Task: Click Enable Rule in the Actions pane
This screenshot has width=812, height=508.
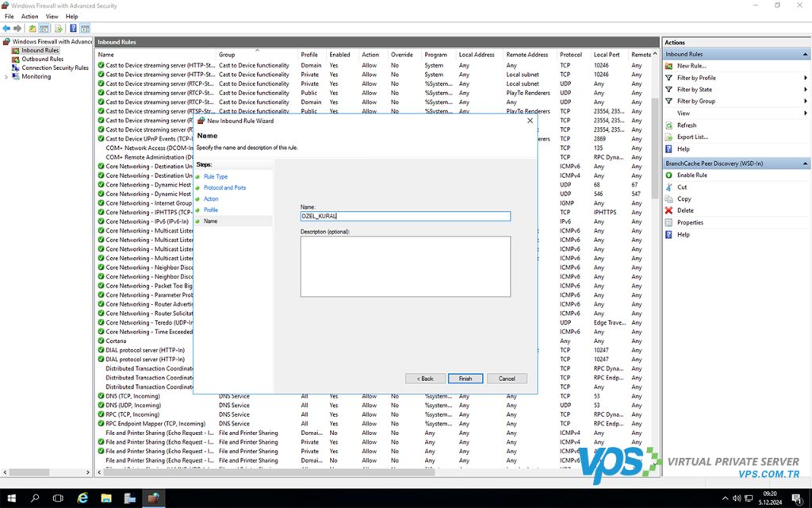Action: coord(691,175)
